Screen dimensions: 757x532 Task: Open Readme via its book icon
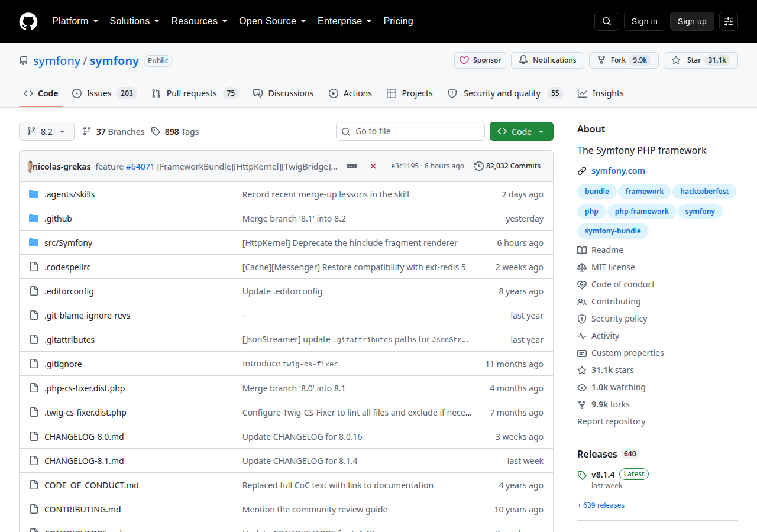(x=582, y=250)
